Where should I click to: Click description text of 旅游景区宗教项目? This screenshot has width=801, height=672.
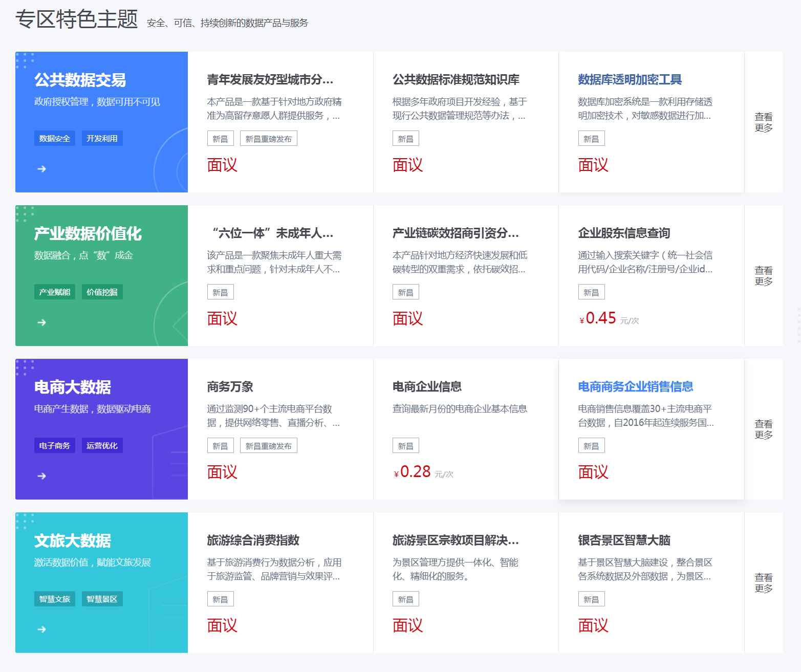click(x=456, y=569)
